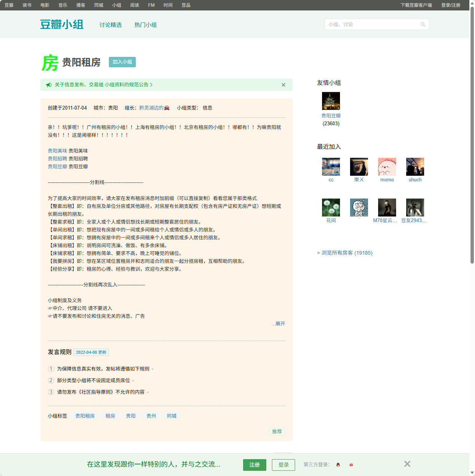Image resolution: width=475 pixels, height=476 pixels.
Task: Open the 热门小组 tab
Action: click(145, 25)
